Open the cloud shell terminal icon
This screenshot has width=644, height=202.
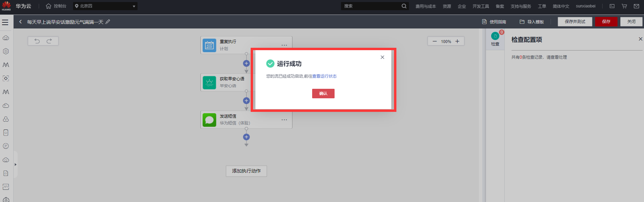[612, 6]
